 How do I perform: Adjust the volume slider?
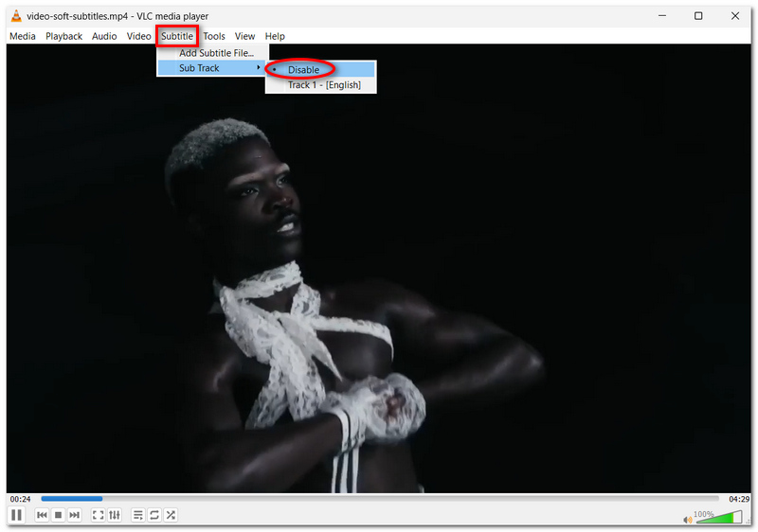[718, 517]
